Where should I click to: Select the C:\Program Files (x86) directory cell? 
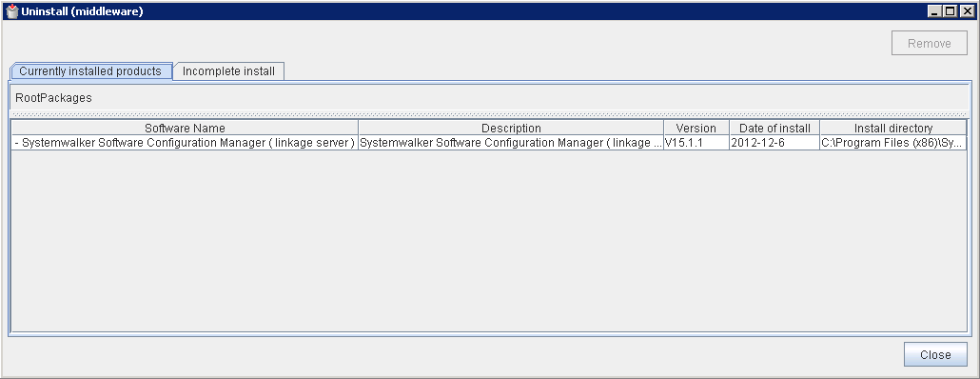pyautogui.click(x=893, y=143)
